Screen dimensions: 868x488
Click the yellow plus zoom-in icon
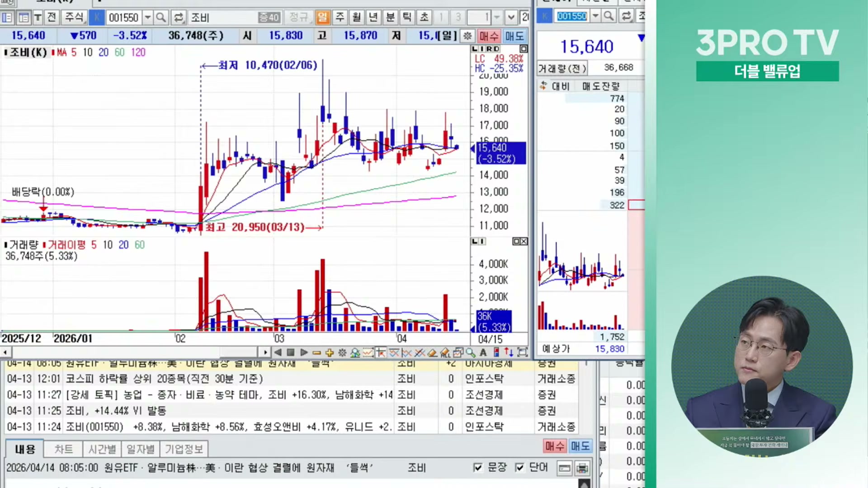[x=329, y=352]
